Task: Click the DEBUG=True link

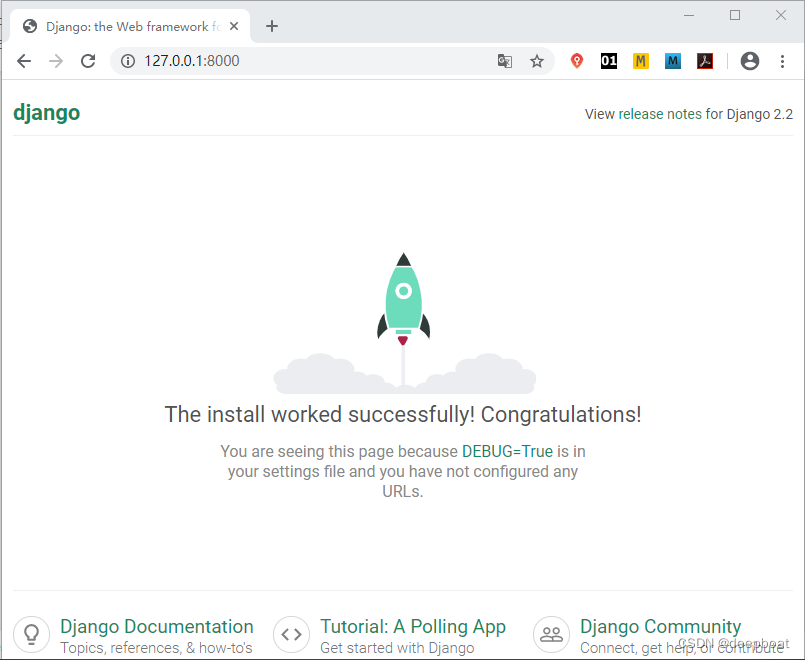Action: pyautogui.click(x=507, y=451)
